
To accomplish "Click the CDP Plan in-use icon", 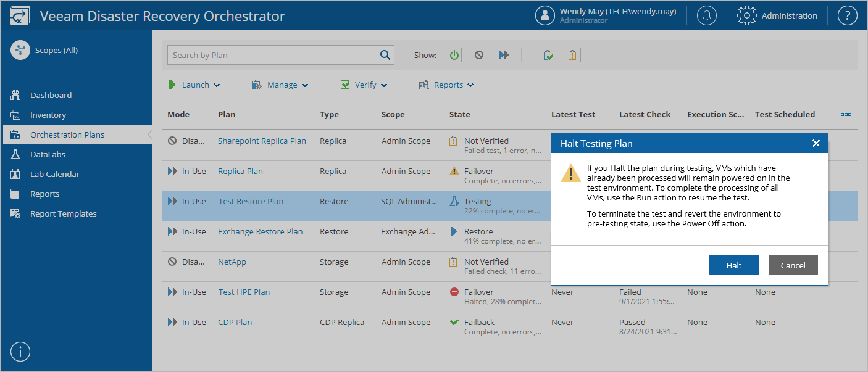I will coord(172,322).
